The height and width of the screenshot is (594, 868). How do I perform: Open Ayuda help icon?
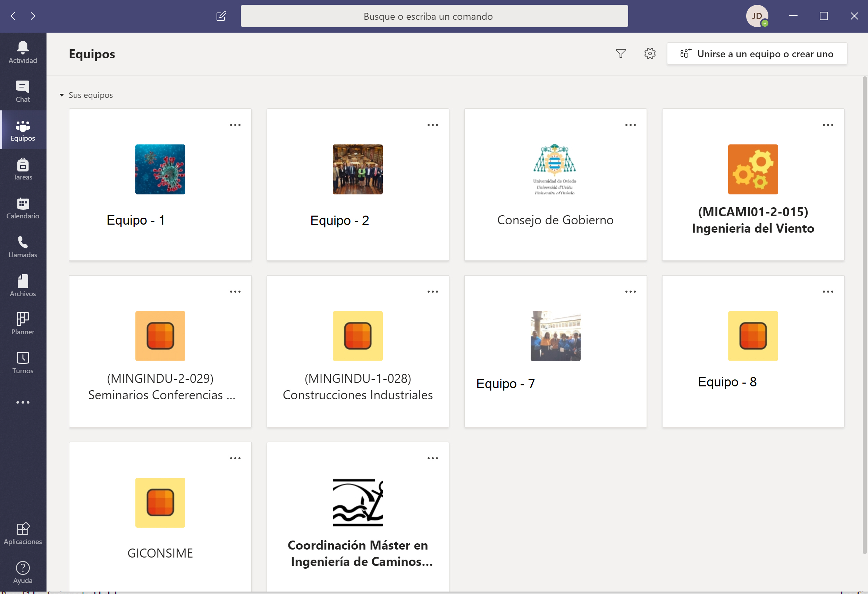tap(23, 572)
